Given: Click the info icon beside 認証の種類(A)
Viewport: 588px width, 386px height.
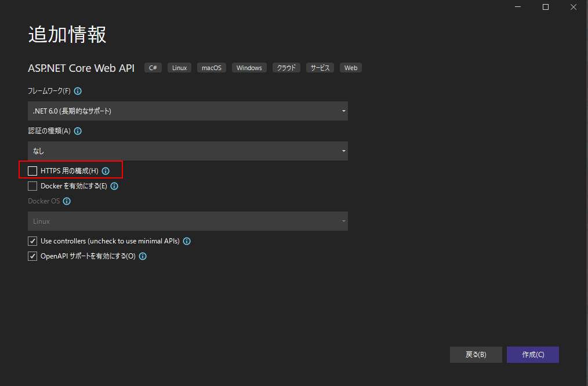Looking at the screenshot, I should 78,131.
